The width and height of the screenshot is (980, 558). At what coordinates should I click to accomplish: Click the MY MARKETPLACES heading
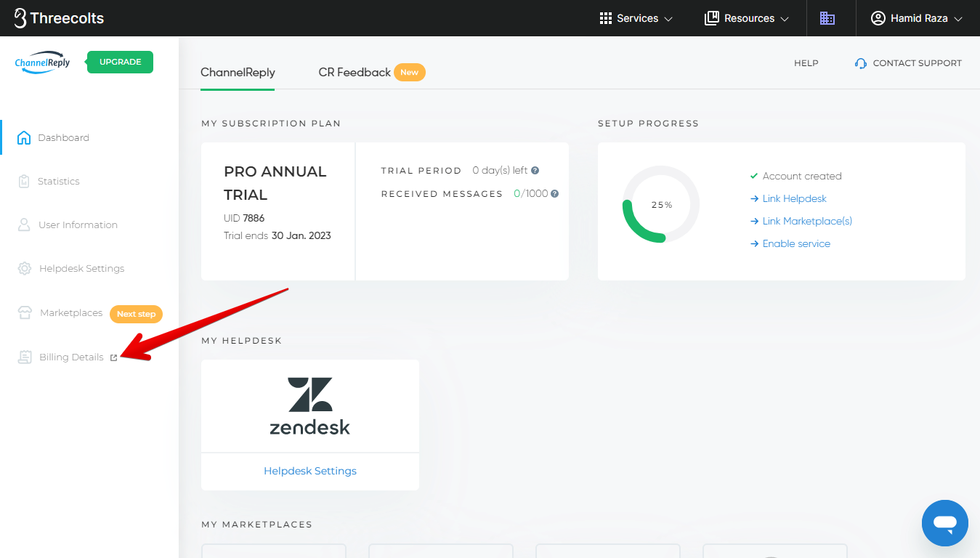(256, 525)
